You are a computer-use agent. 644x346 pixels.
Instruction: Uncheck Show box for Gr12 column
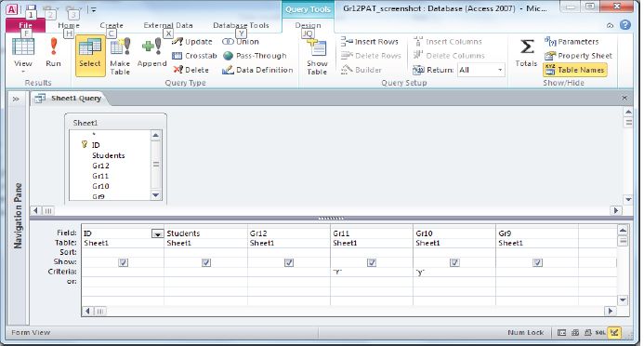point(289,262)
